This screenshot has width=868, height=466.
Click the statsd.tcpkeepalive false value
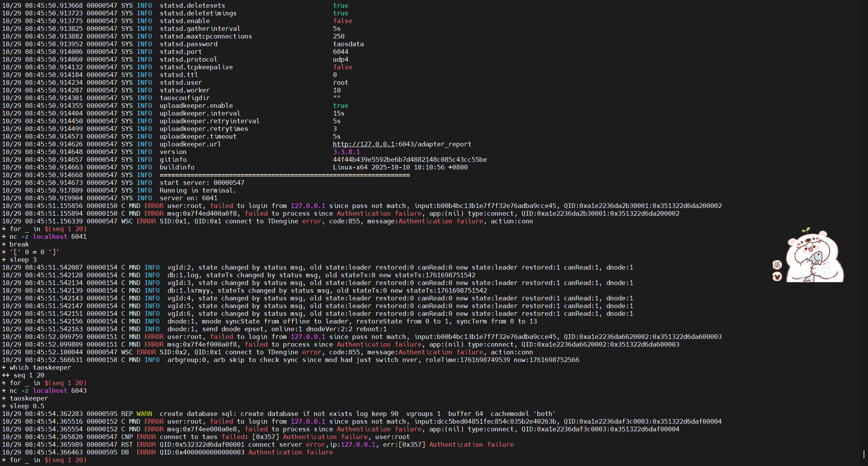tap(342, 67)
